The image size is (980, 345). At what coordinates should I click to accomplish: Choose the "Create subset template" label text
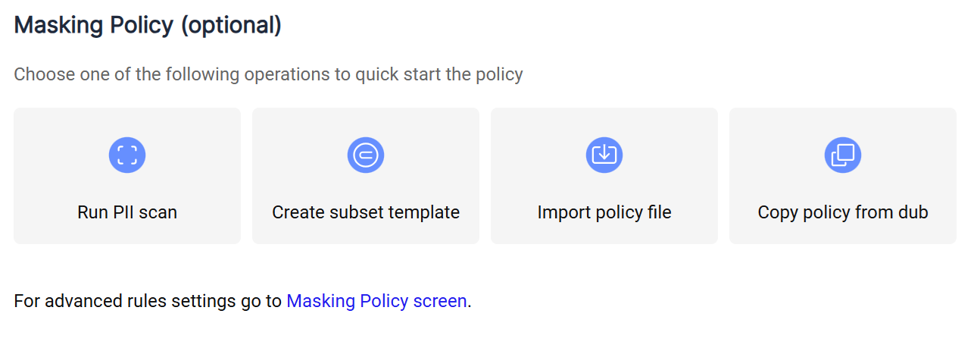366,212
